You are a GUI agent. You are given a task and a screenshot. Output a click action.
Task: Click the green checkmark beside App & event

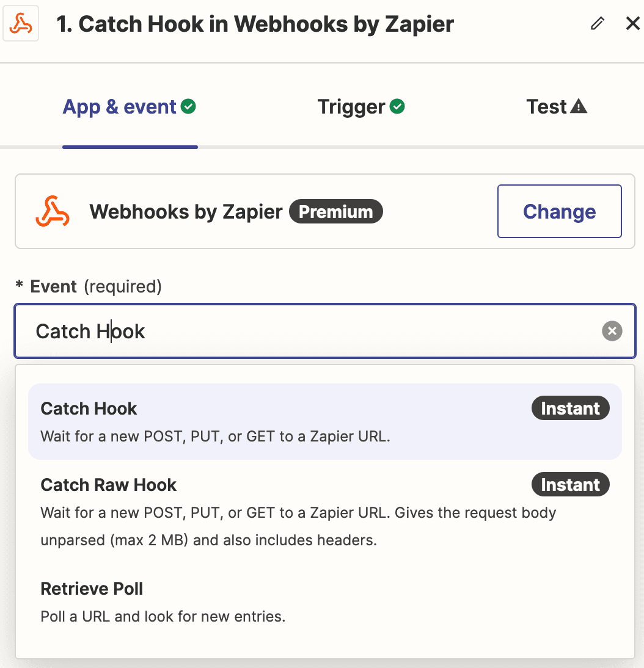188,106
